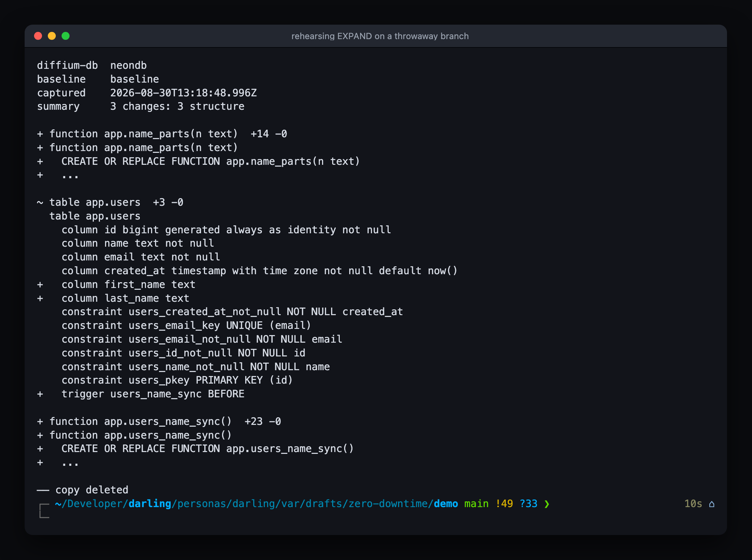Click the 'main' git branch label

coord(476,504)
